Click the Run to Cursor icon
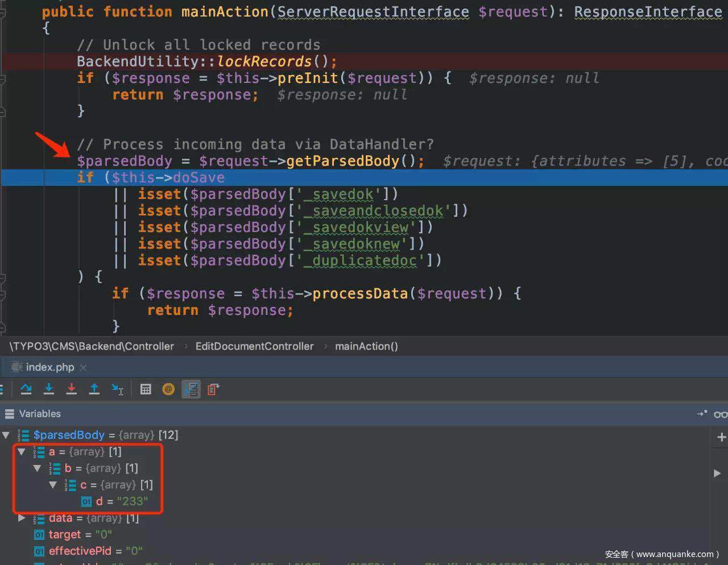 [117, 389]
